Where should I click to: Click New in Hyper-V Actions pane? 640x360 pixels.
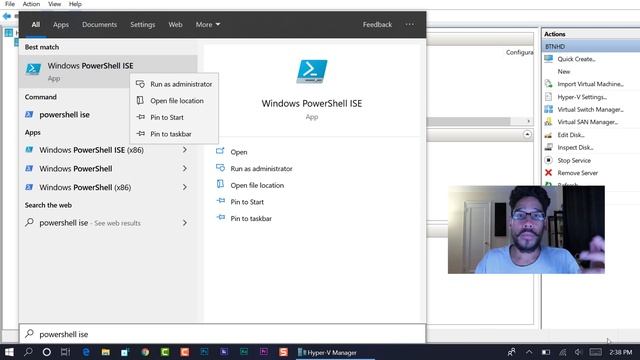coord(564,71)
